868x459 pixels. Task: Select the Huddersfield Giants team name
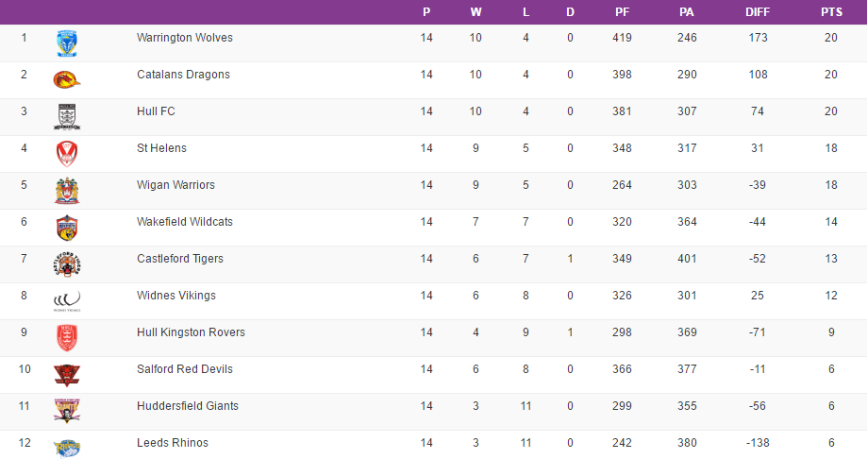click(188, 406)
